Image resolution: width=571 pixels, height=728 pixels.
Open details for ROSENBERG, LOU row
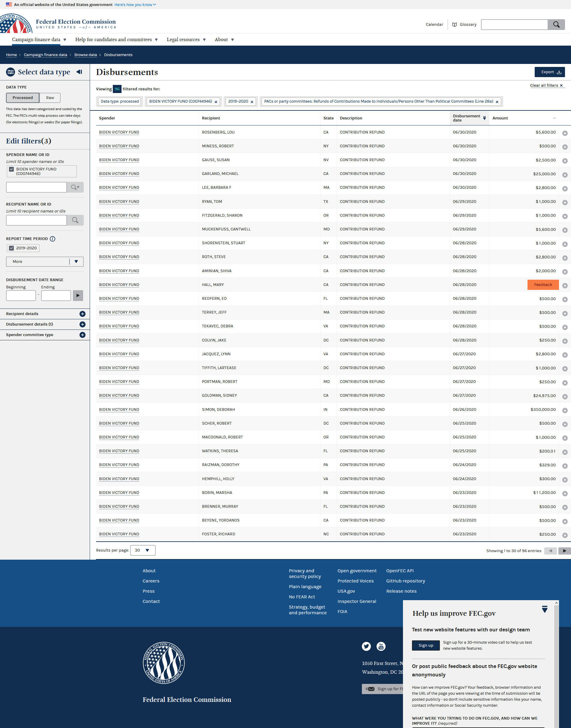click(565, 133)
